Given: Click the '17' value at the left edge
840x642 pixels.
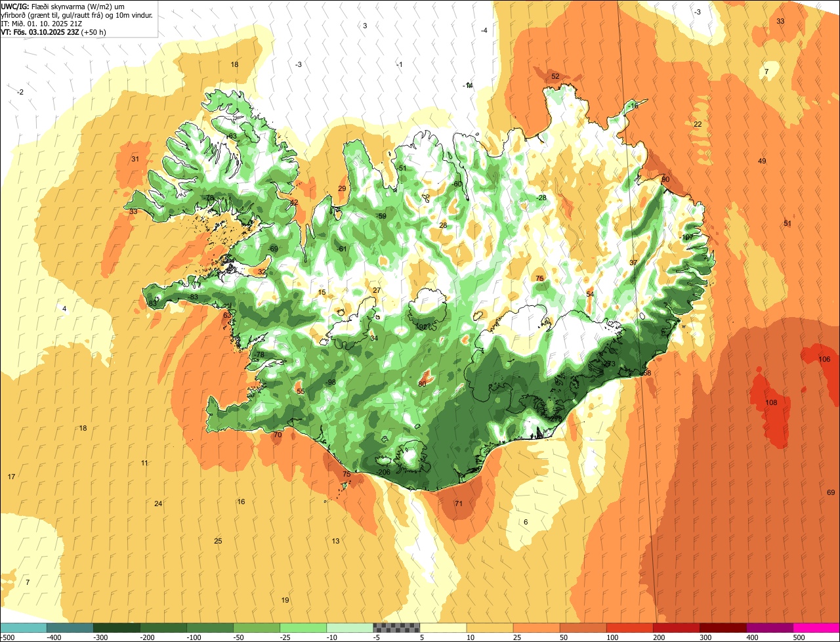Looking at the screenshot, I should (x=11, y=477).
